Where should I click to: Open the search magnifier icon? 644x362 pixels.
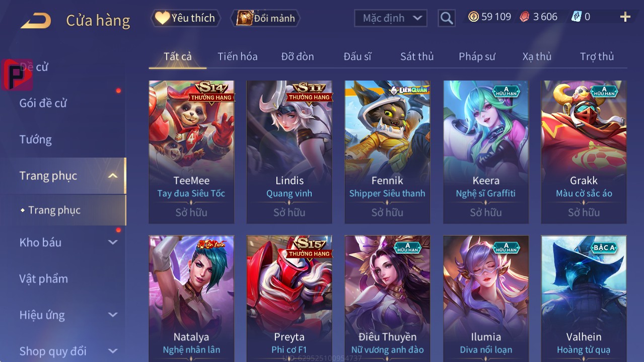pyautogui.click(x=447, y=18)
